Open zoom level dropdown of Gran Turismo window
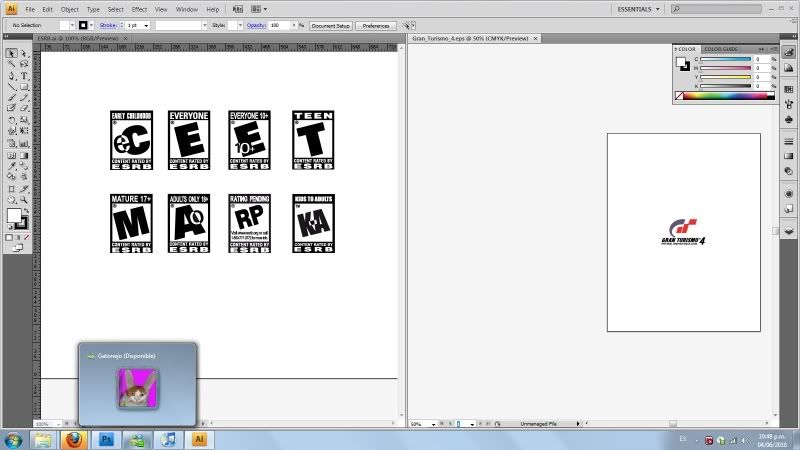Image resolution: width=800 pixels, height=450 pixels. 433,424
